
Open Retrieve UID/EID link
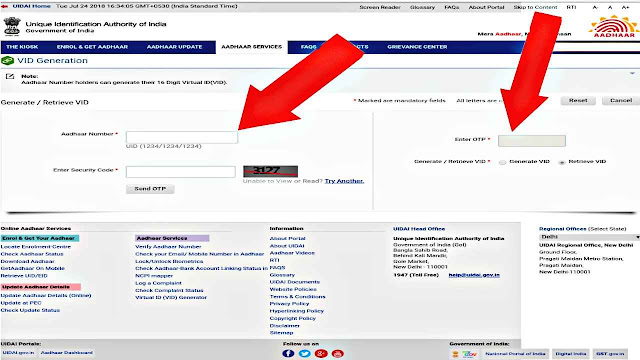[24, 276]
